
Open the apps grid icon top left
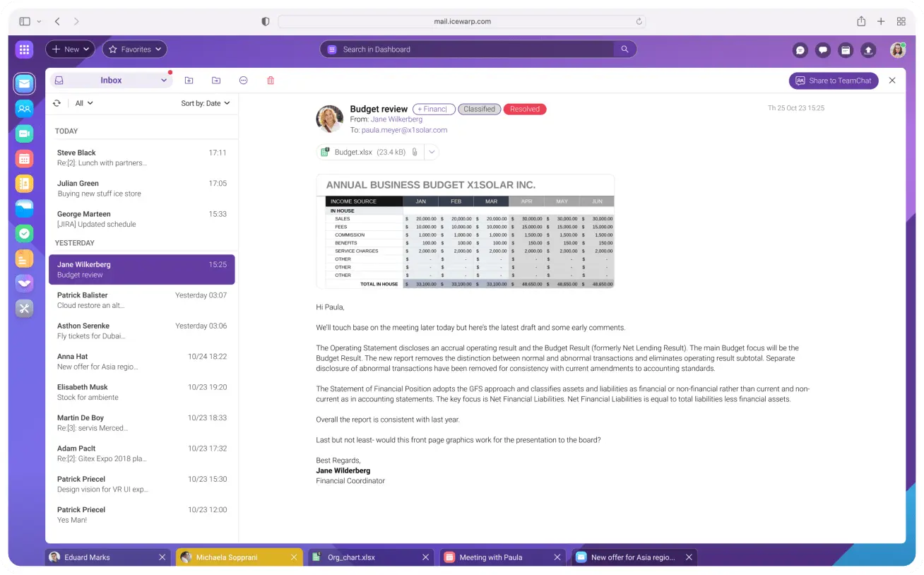pyautogui.click(x=23, y=49)
